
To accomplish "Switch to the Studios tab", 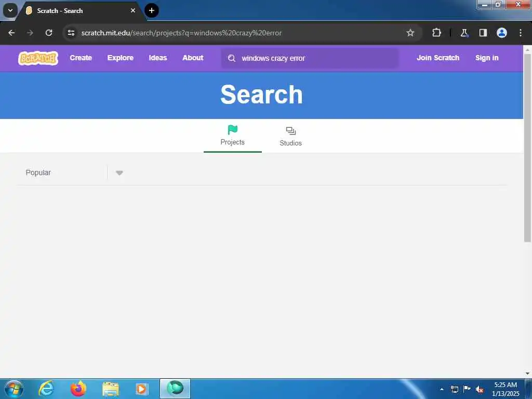I will (x=290, y=136).
